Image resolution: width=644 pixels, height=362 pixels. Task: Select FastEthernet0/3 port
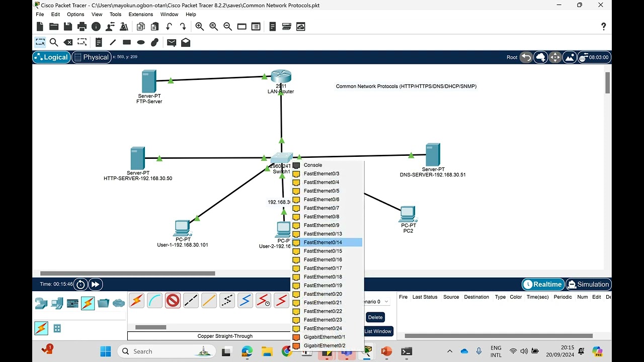(x=327, y=173)
